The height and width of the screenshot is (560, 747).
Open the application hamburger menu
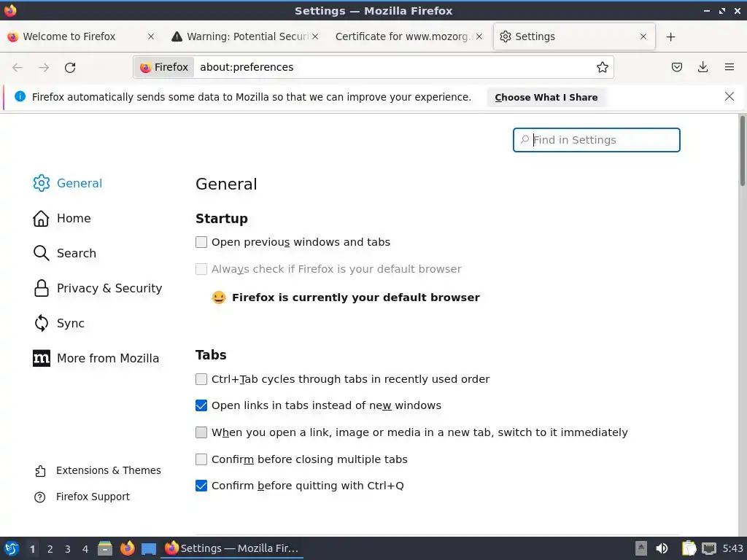[x=729, y=67]
